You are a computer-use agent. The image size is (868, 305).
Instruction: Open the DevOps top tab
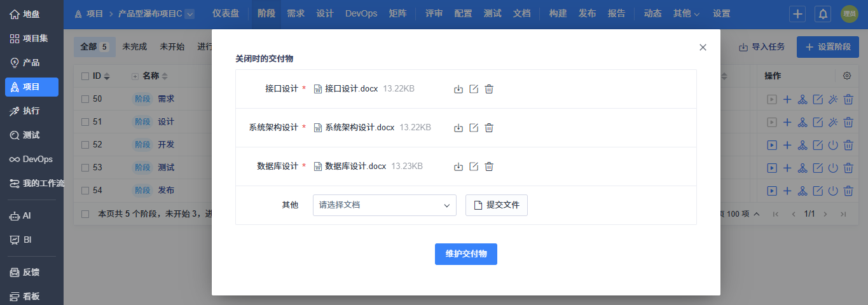click(361, 13)
